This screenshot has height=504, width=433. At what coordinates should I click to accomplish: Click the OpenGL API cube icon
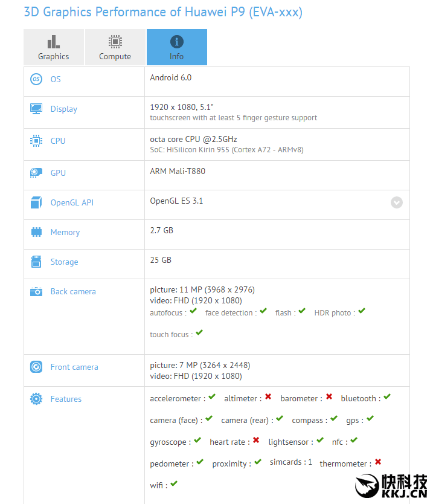pos(36,203)
